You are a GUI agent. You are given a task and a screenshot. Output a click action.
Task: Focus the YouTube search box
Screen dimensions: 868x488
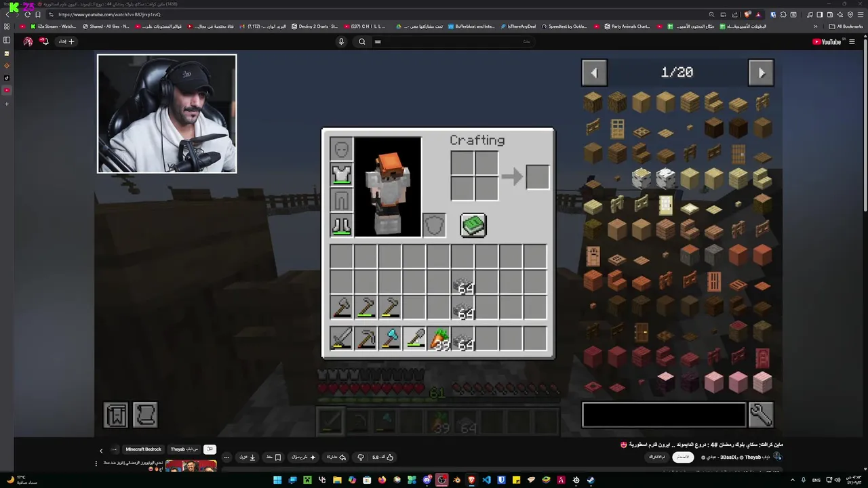tap(453, 41)
